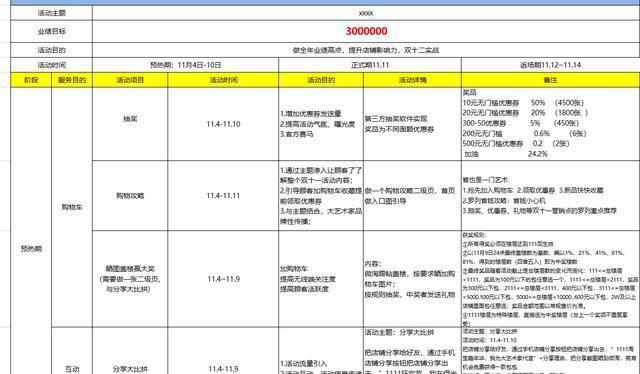Select the 购物攻略 activity cell
The image size is (640, 374).
pos(130,196)
